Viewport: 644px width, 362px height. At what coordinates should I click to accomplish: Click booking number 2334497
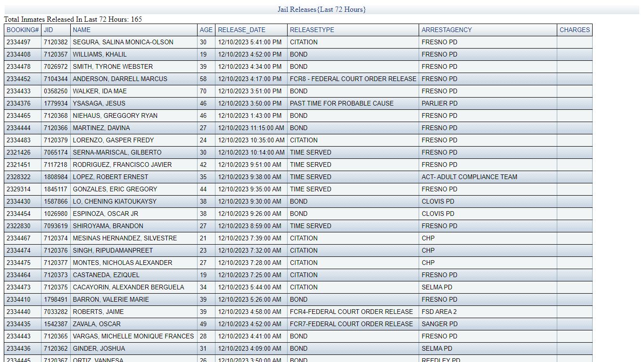18,42
